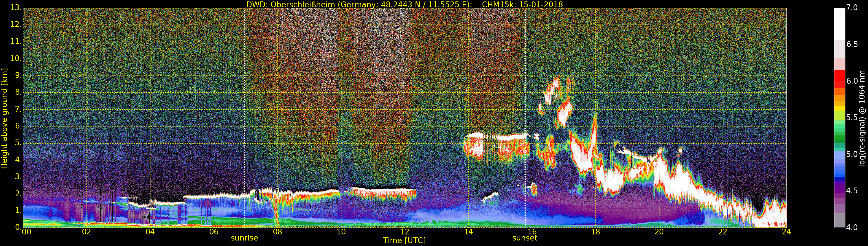Click the 24 tick at the end of the time axis
868x246 pixels.
click(786, 232)
